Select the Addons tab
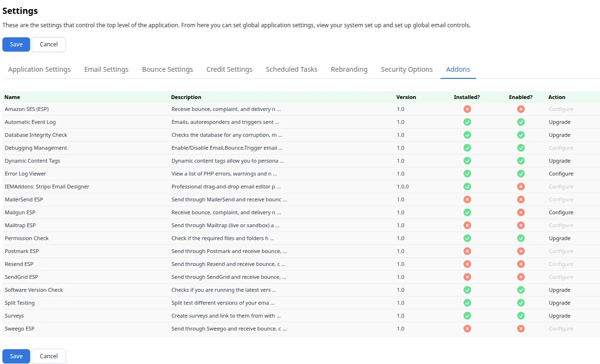The width and height of the screenshot is (600, 364). click(458, 69)
